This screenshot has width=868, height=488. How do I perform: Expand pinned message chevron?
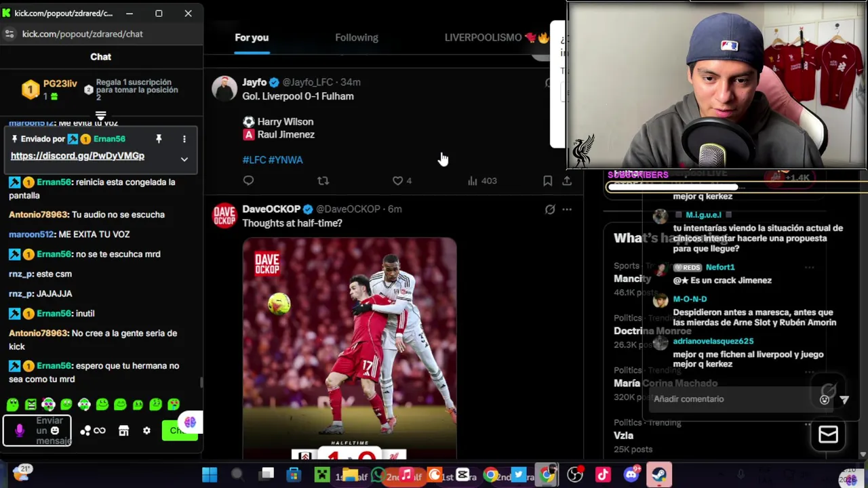pyautogui.click(x=184, y=159)
